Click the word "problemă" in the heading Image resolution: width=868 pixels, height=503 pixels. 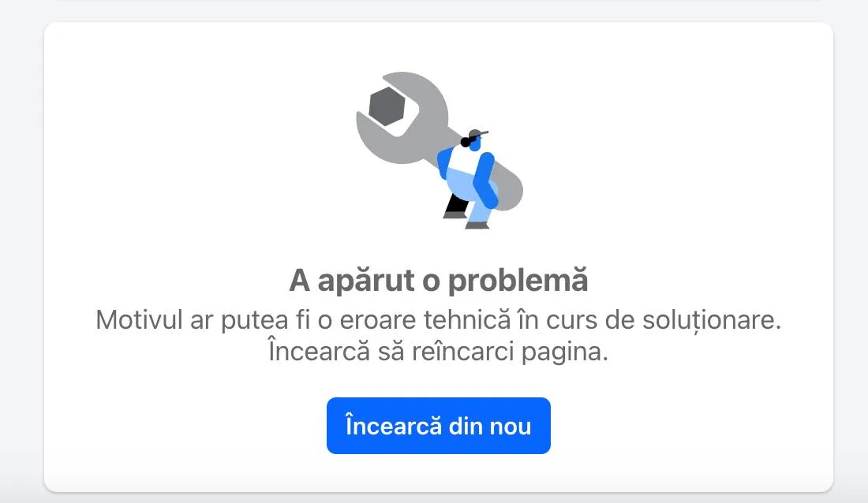[518, 280]
